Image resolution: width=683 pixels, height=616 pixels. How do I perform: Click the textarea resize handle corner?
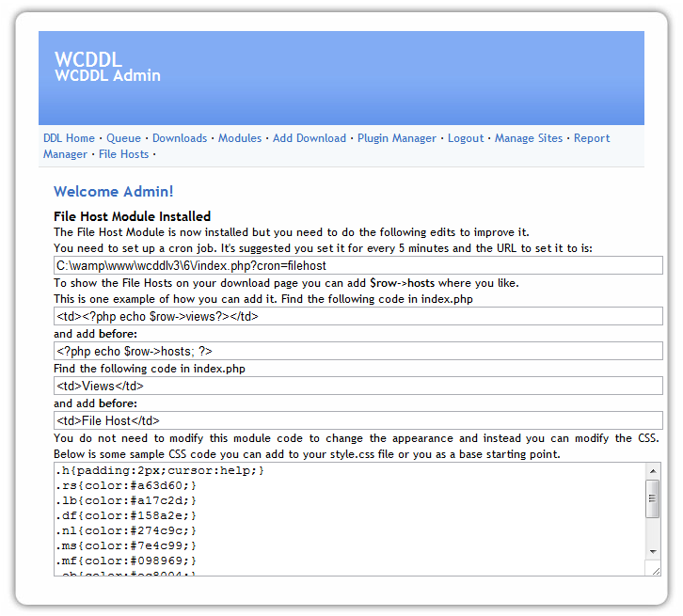655,570
